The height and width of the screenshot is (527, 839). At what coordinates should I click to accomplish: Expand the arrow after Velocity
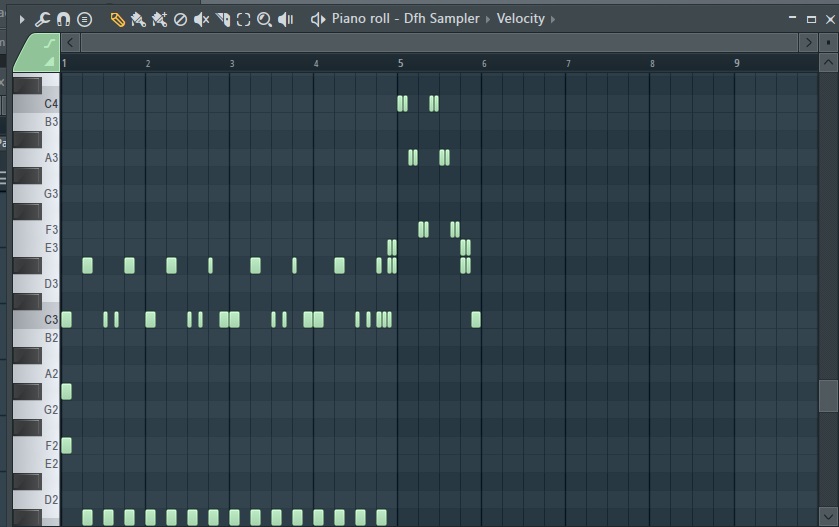[553, 19]
